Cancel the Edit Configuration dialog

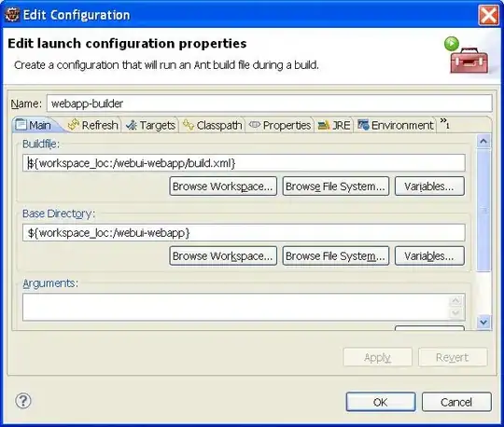456,402
